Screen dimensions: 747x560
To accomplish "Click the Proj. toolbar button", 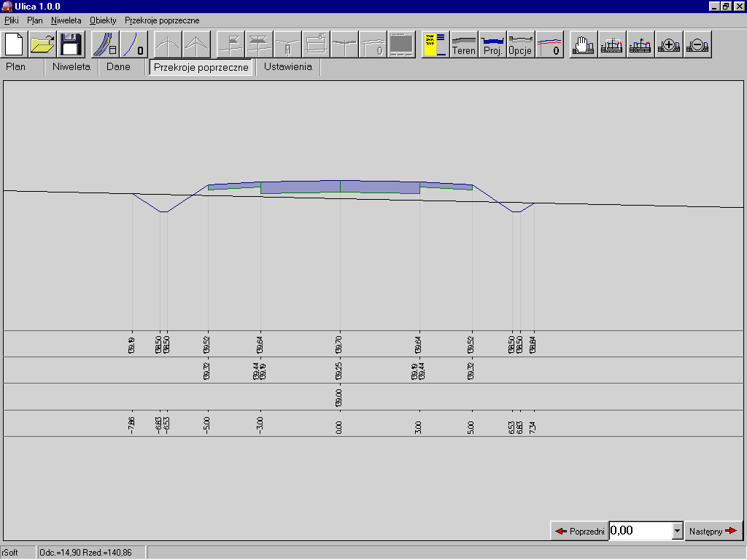I will pos(492,44).
